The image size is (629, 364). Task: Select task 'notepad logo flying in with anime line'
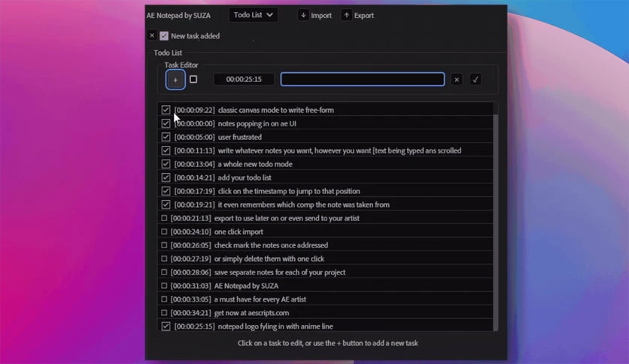coord(275,326)
